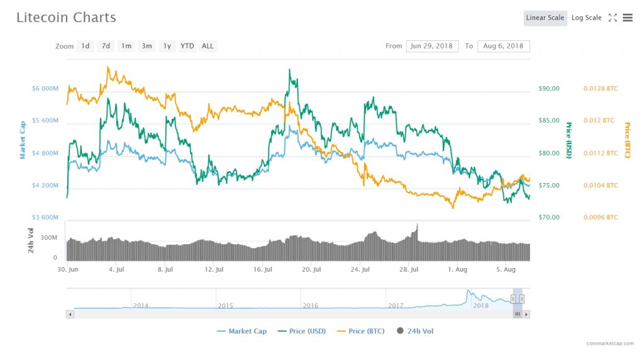This screenshot has width=644, height=353.
Task: Click the 2017 marker in navigator
Action: click(x=396, y=306)
